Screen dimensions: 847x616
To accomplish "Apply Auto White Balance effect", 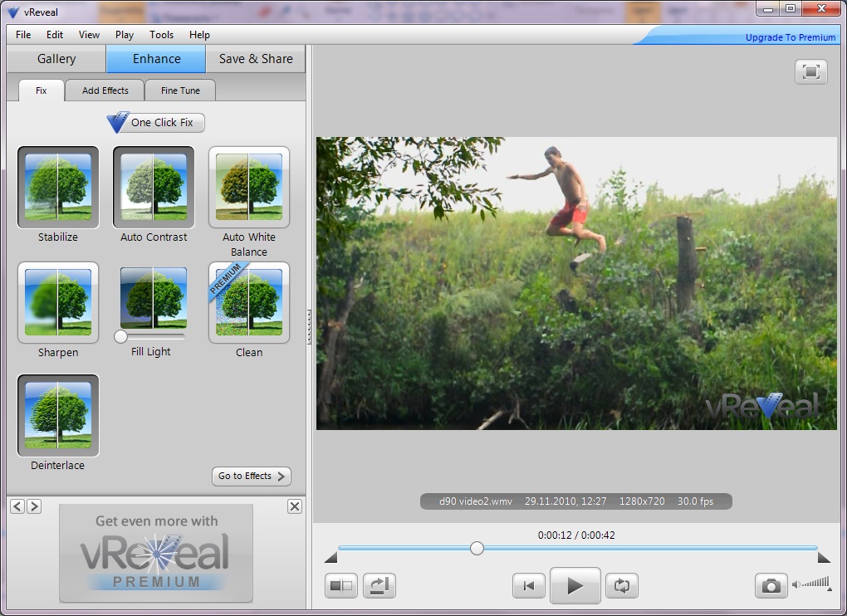I will coord(249,188).
